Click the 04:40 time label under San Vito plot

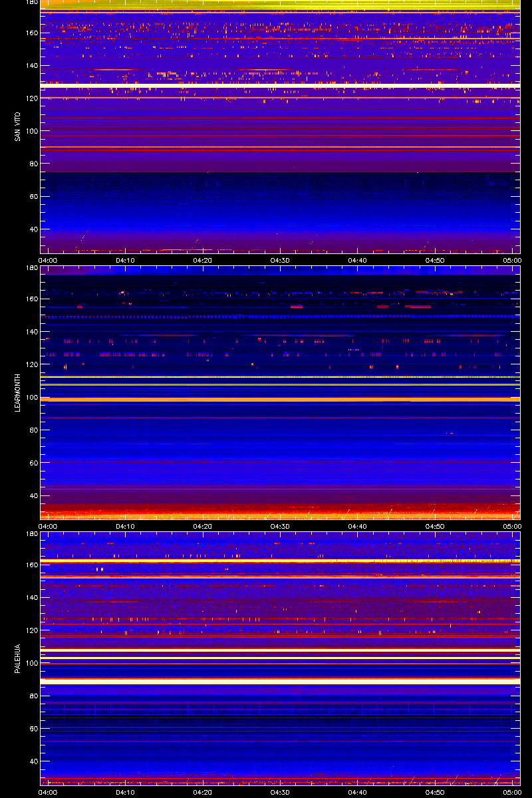[357, 261]
